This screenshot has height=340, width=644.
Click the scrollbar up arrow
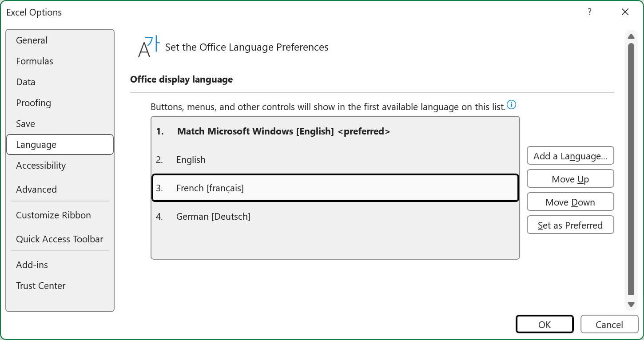pos(631,36)
